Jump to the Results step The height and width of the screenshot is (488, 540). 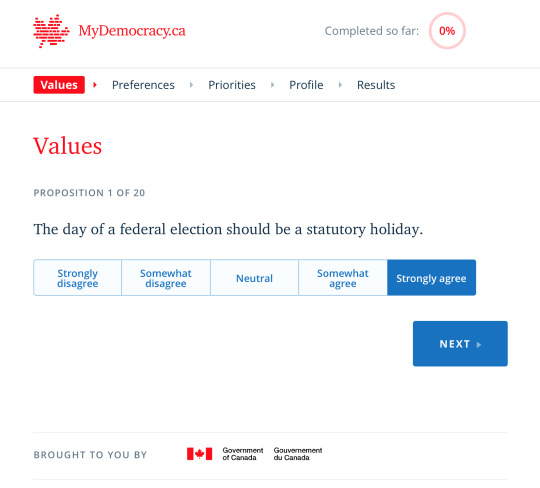[x=376, y=85]
